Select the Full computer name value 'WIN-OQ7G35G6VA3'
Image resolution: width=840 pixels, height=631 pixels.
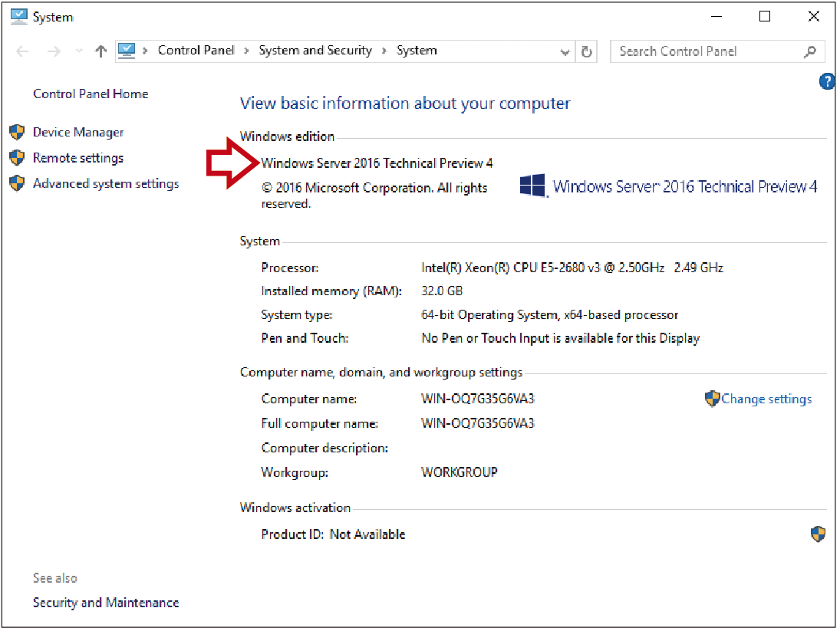tap(478, 423)
